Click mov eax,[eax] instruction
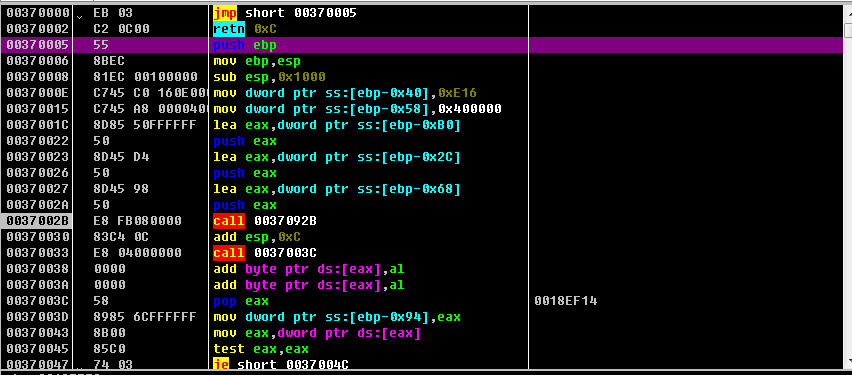The height and width of the screenshot is (375, 852). click(317, 333)
